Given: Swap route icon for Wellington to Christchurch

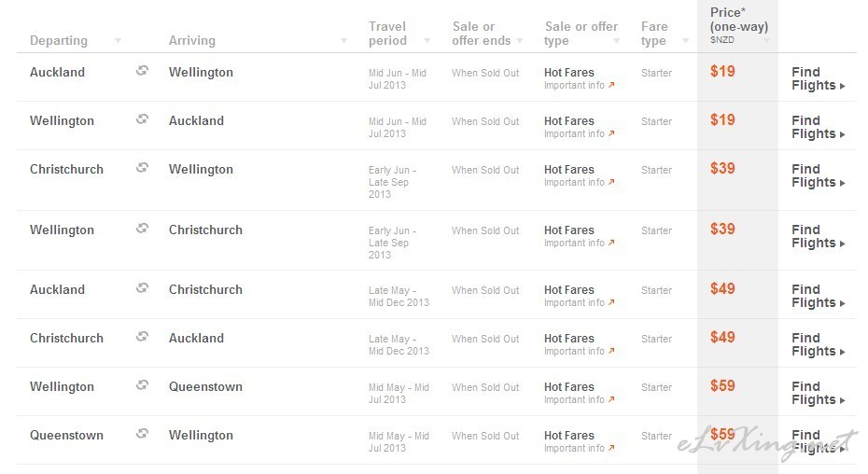Looking at the screenshot, I should 142,229.
